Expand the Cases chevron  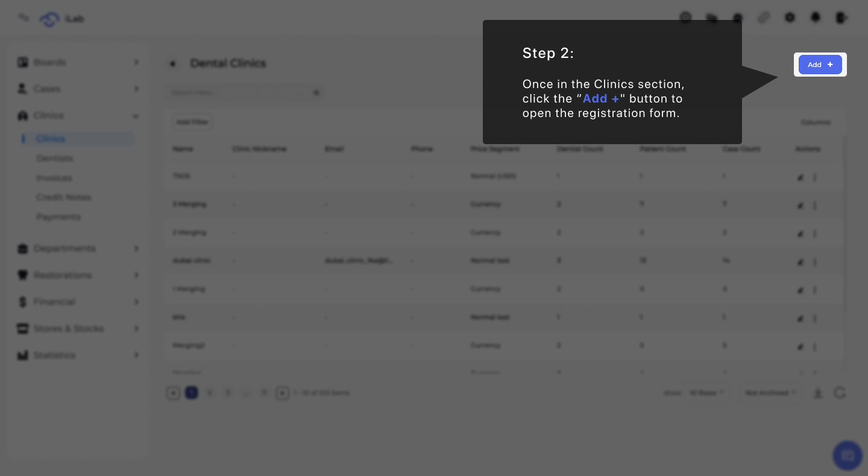136,89
